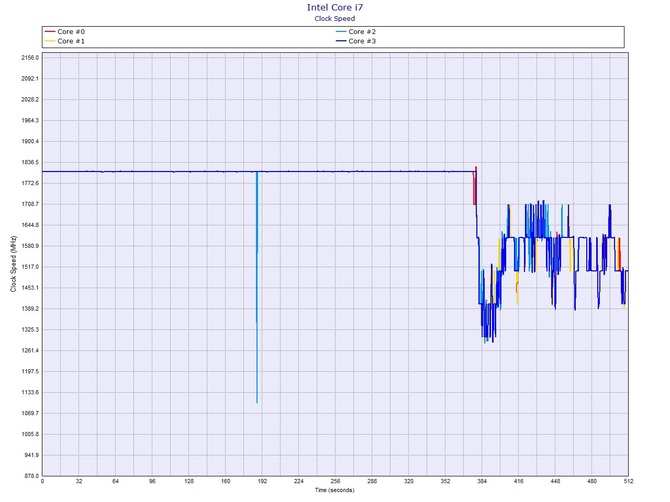
Task: Click the 2092.1 y-axis value
Action: tap(30, 78)
